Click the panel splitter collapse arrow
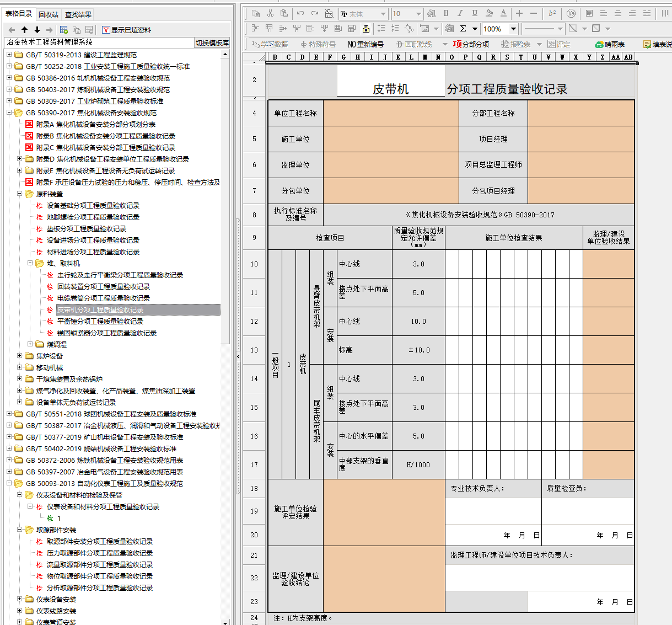 pos(238,356)
